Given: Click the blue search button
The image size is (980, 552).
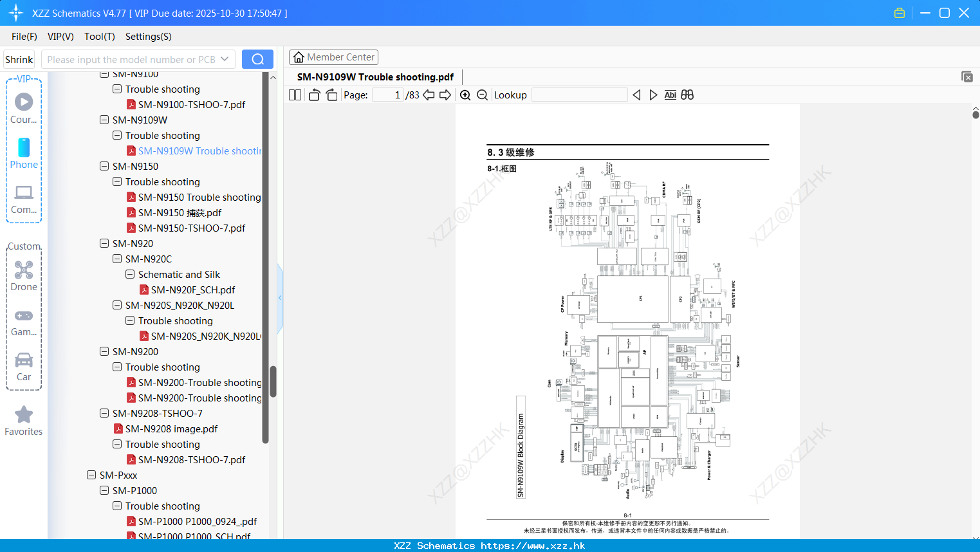Looking at the screenshot, I should coord(257,59).
